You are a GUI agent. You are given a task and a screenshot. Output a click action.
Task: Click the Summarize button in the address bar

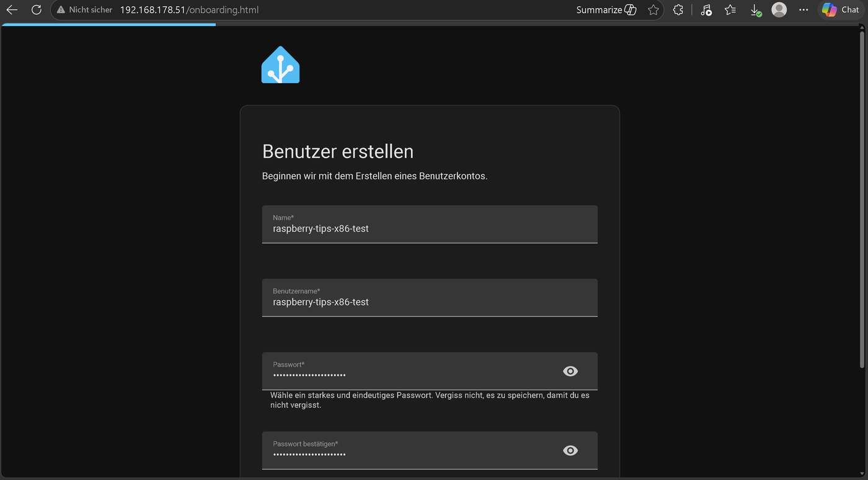pyautogui.click(x=606, y=10)
